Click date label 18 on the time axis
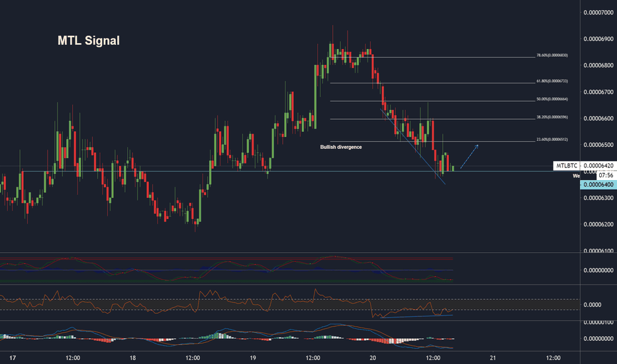The image size is (617, 364). (x=132, y=357)
